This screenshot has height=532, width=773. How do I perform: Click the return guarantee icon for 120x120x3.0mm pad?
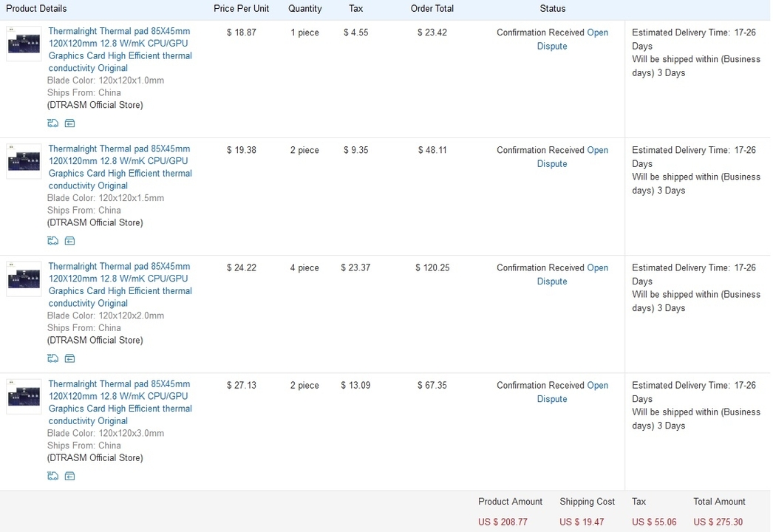tap(69, 476)
